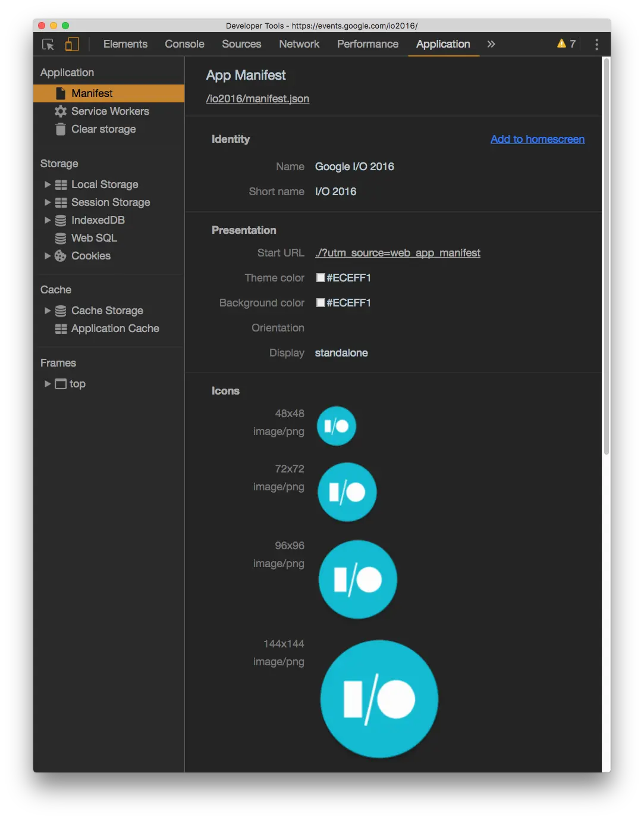
Task: Activate the inspect element picker icon
Action: (x=48, y=44)
